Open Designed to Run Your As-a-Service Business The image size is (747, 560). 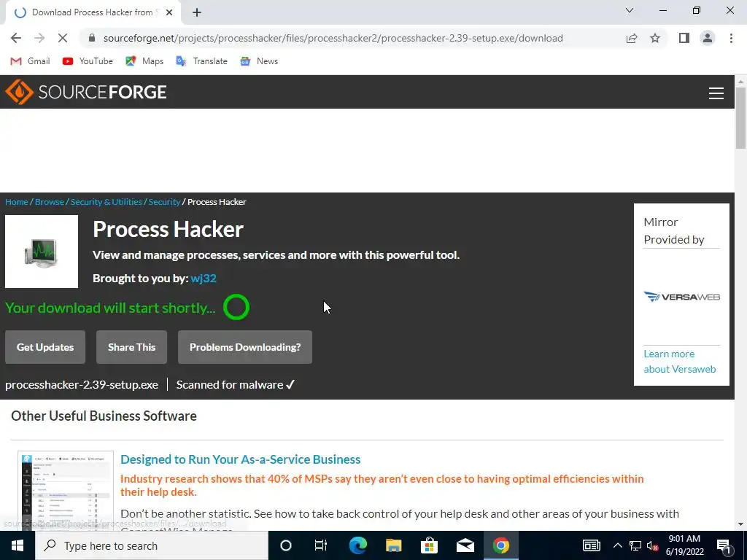pyautogui.click(x=240, y=459)
